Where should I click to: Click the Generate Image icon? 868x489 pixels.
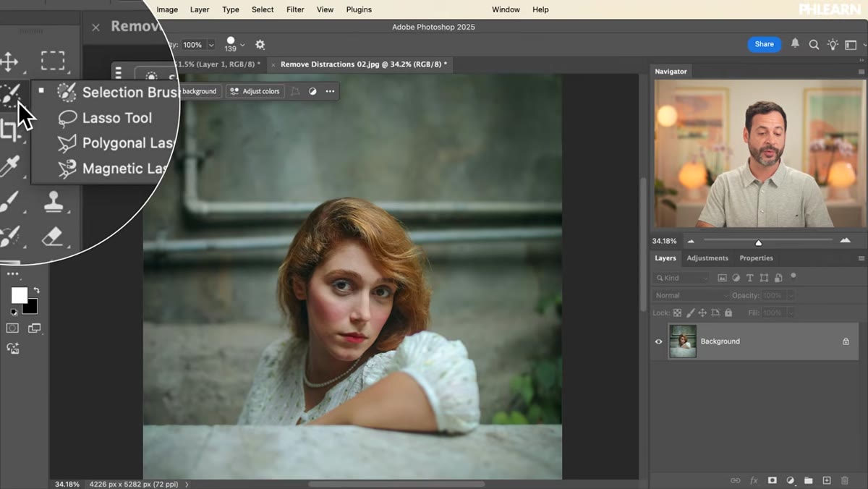[x=12, y=348]
